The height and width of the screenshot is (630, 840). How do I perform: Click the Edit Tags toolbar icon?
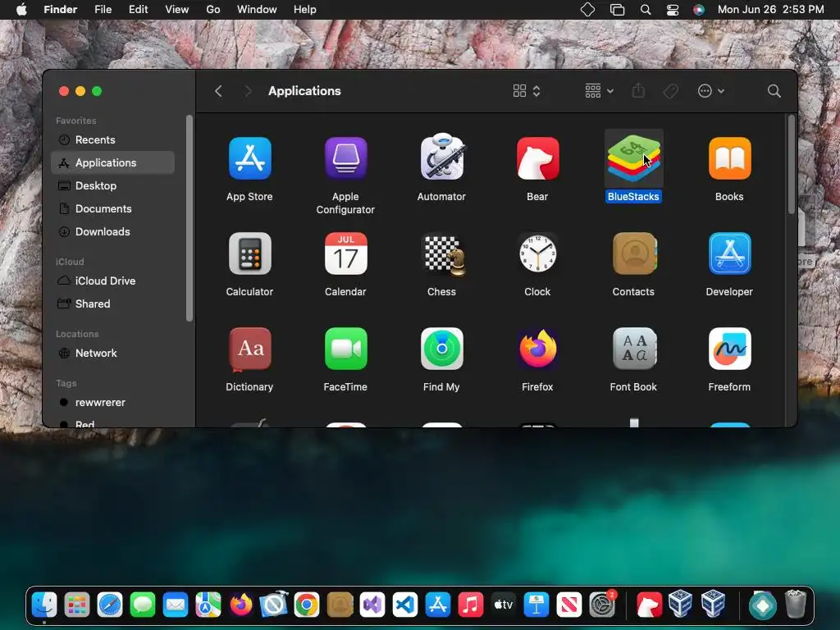click(670, 91)
